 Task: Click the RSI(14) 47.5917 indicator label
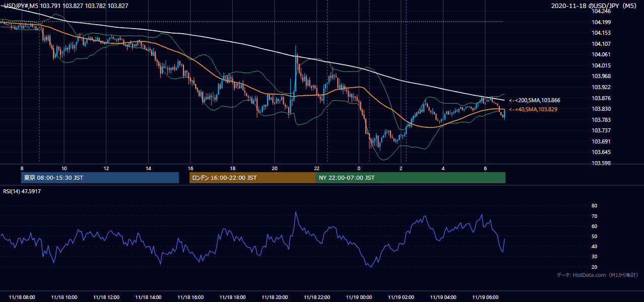[22, 191]
